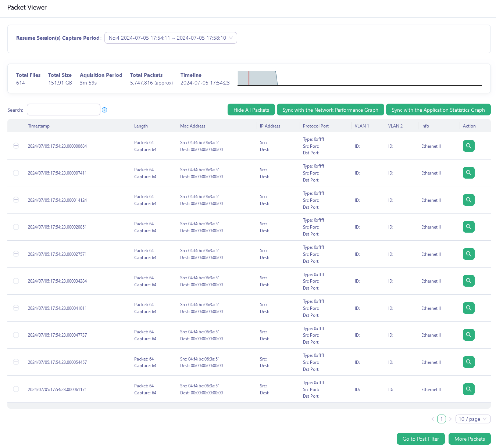Expand the row with timestamp ending 000041011
496x448 pixels.
click(x=16, y=308)
